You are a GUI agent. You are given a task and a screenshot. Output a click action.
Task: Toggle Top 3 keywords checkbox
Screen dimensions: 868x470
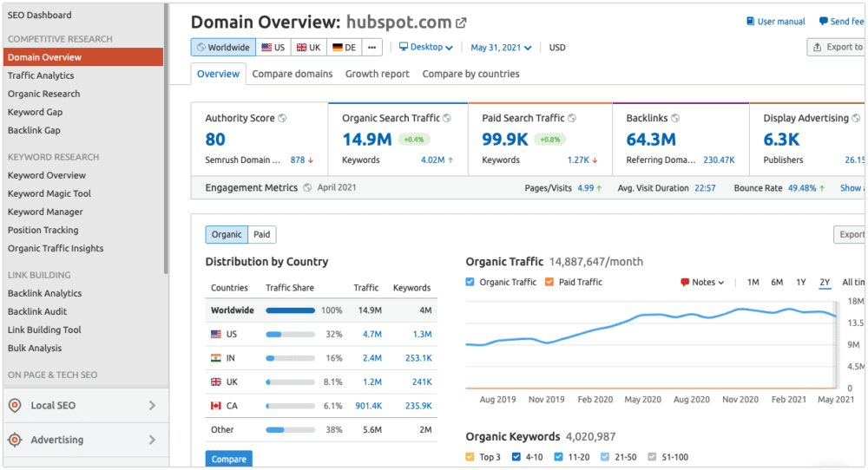pos(470,457)
